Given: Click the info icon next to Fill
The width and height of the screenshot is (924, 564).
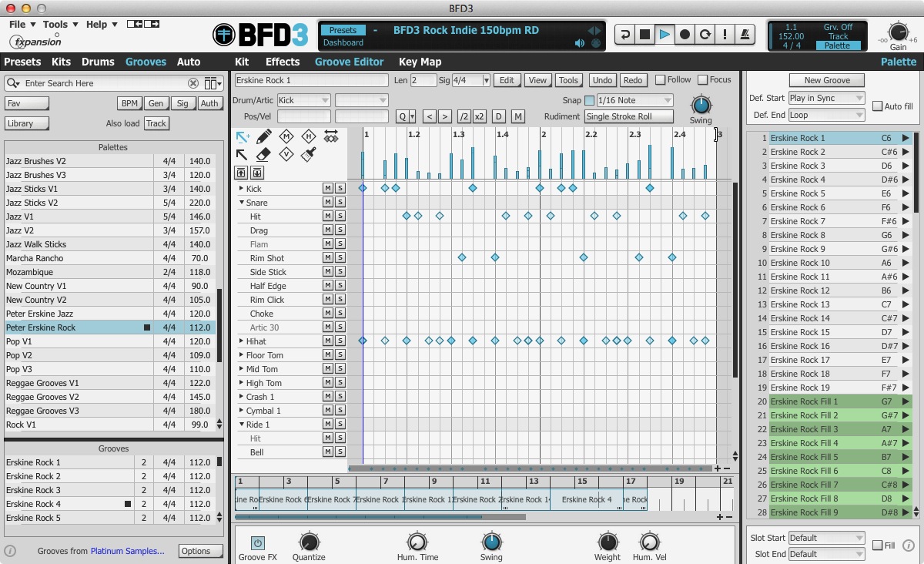Looking at the screenshot, I should (908, 546).
